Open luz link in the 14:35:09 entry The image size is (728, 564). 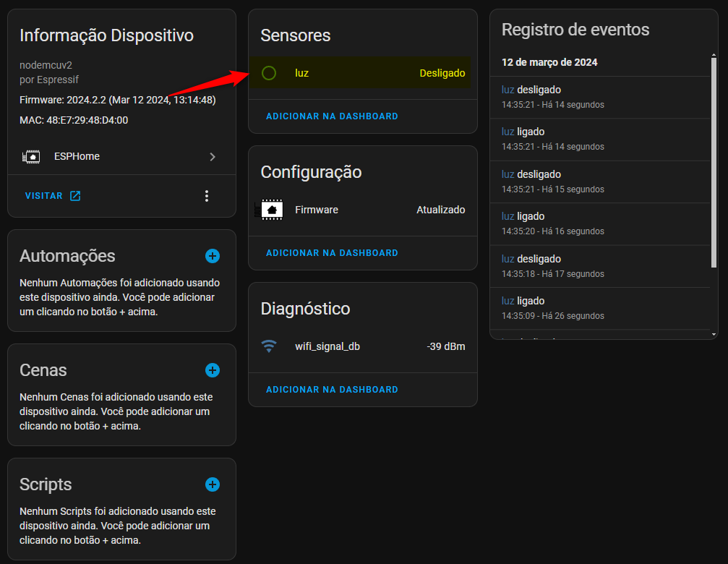tap(508, 301)
